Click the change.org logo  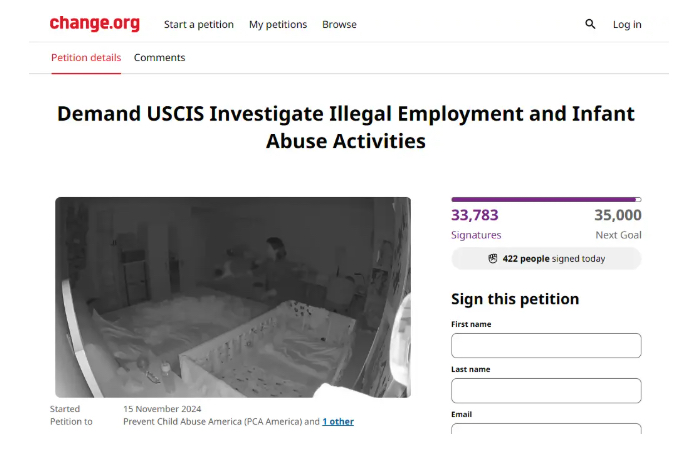95,23
